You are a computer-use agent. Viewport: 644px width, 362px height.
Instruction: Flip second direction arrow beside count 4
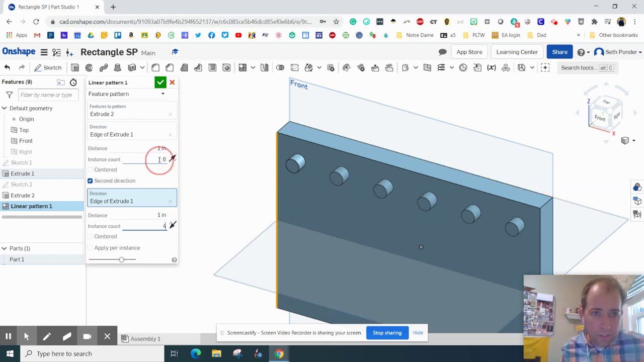172,226
